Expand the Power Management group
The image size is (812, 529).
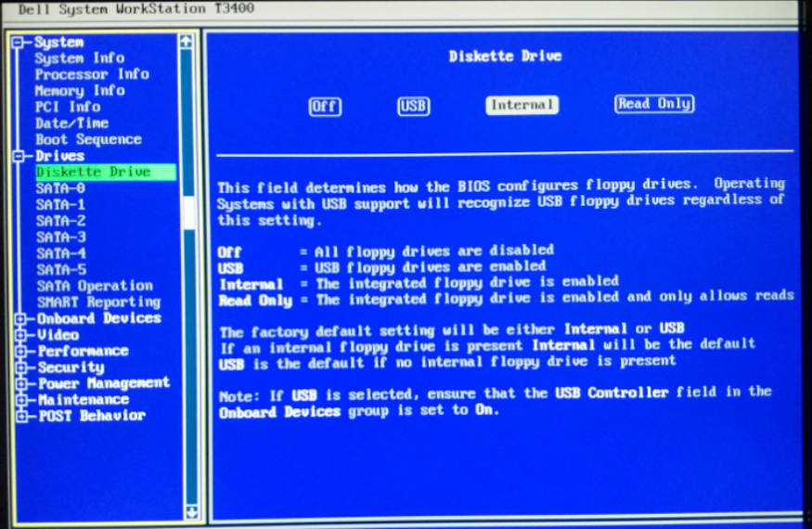pyautogui.click(x=19, y=383)
